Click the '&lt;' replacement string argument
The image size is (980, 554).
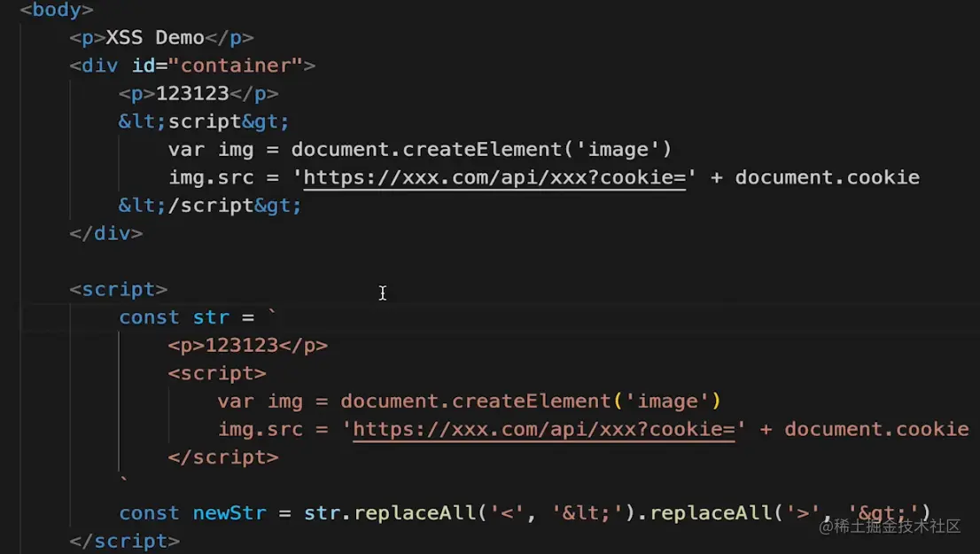pos(587,513)
